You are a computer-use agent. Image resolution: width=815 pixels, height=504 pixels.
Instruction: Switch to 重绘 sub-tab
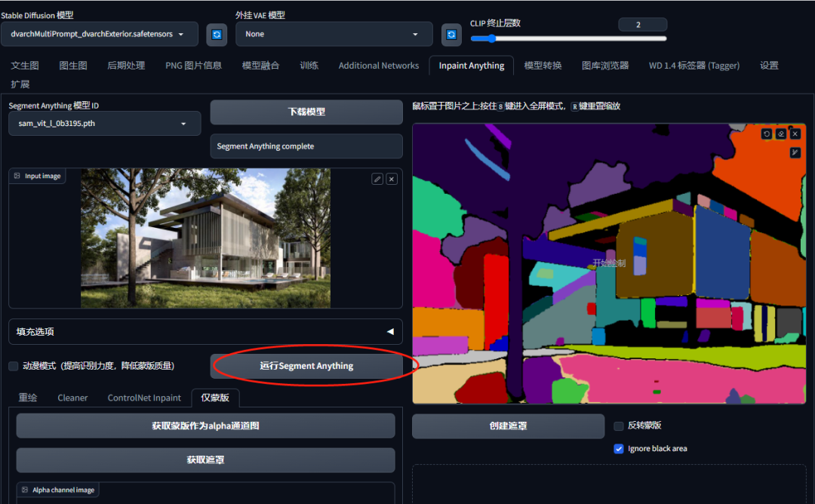click(28, 398)
